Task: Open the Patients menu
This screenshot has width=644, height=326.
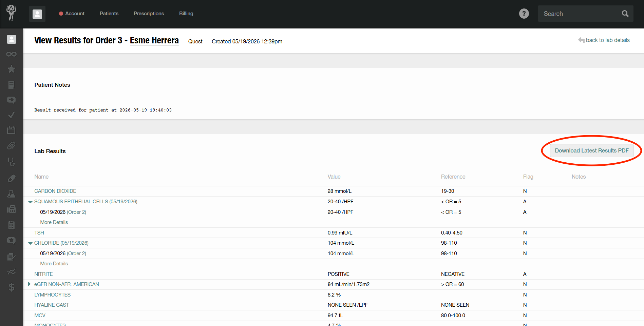Action: pyautogui.click(x=109, y=14)
